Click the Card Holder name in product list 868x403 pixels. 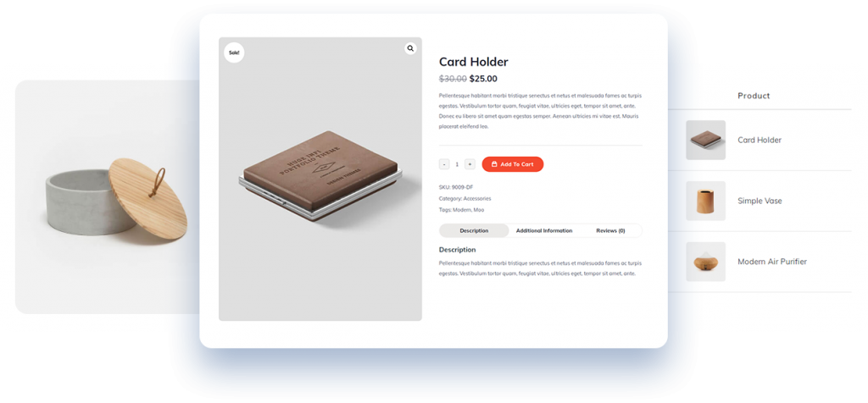pos(759,141)
